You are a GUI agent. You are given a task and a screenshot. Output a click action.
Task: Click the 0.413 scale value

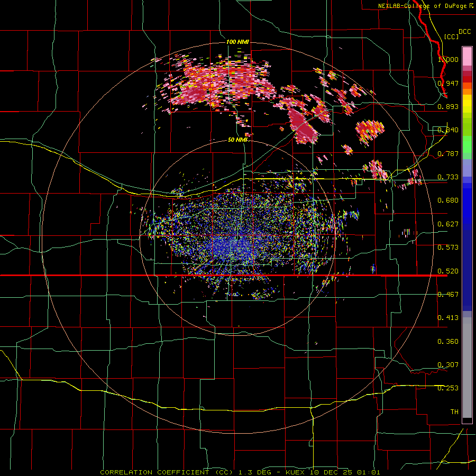448,318
